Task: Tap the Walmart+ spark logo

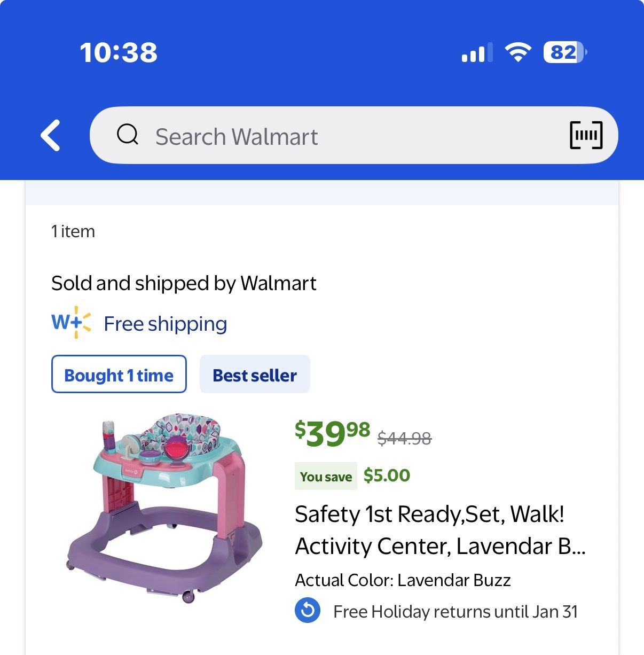Action: pos(70,323)
